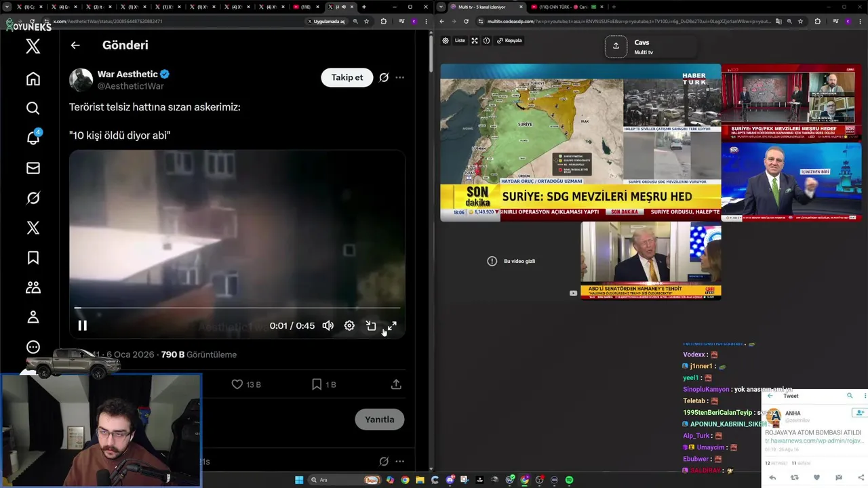Viewport: 868px width, 488px height.
Task: Click the Cavs upload share box
Action: pos(616,46)
